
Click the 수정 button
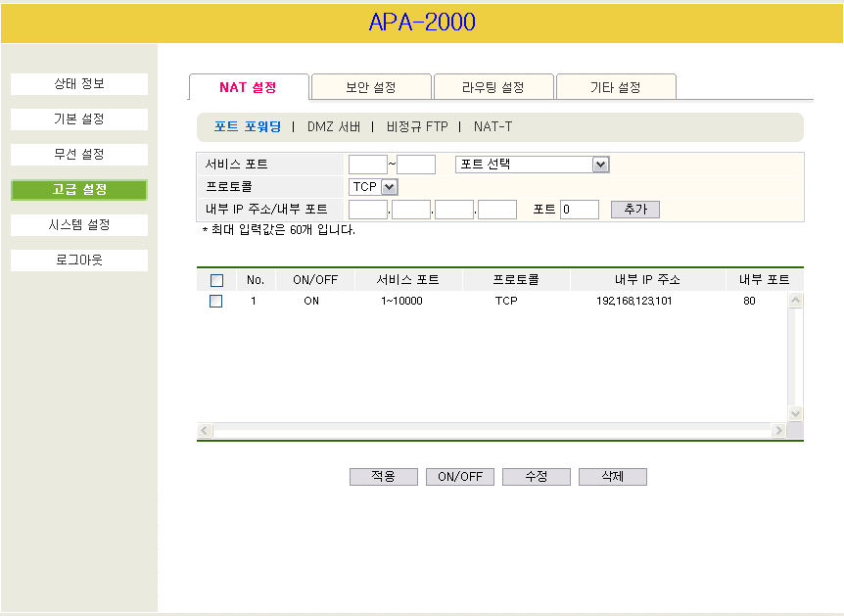point(537,477)
